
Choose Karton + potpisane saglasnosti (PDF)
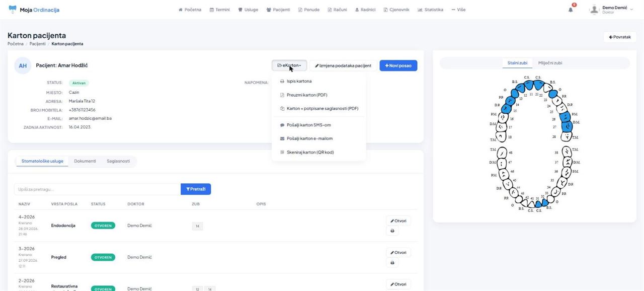(x=319, y=108)
